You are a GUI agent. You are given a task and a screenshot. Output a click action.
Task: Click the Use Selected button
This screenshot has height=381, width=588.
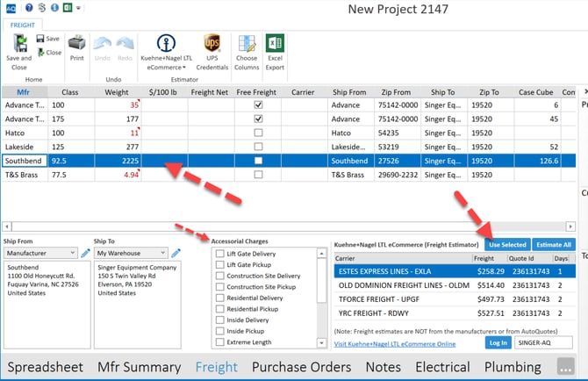click(507, 245)
